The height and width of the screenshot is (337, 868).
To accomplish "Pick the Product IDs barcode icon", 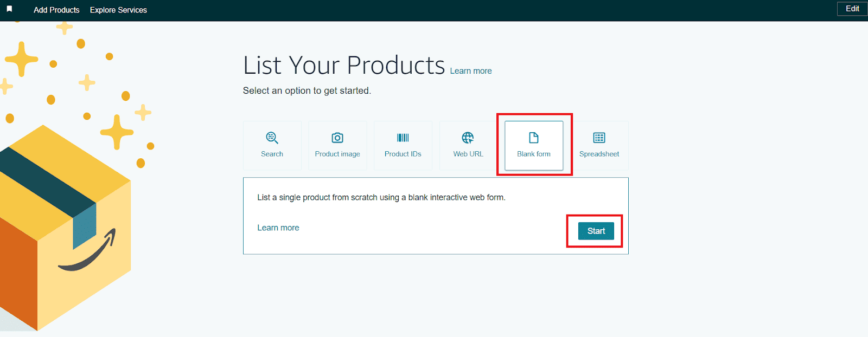I will [403, 138].
